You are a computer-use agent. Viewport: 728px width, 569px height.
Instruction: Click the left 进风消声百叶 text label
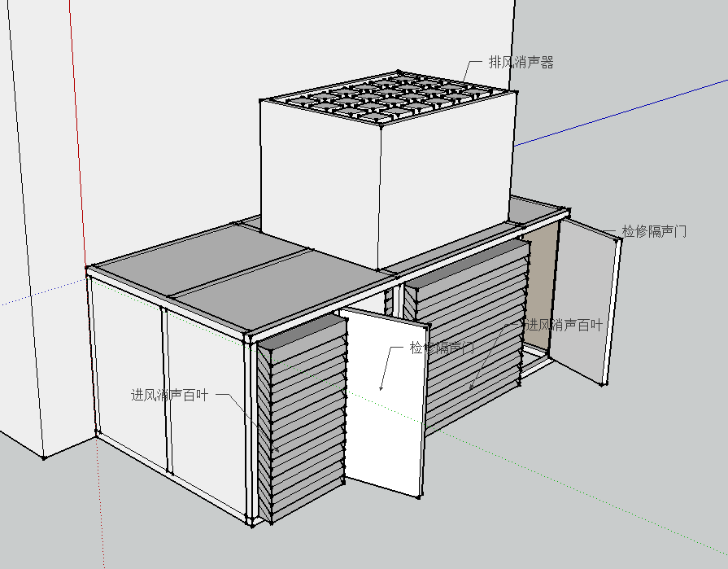pyautogui.click(x=170, y=395)
